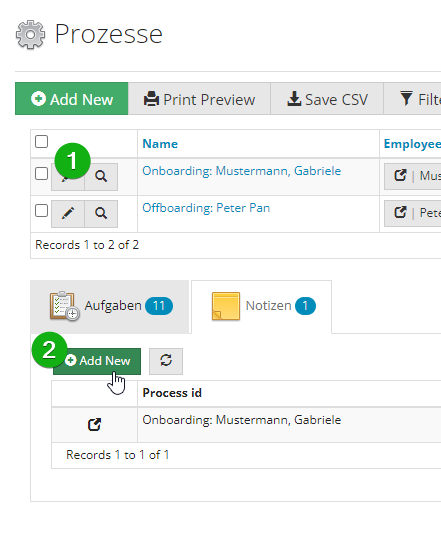Toggle the select-all checkbox in table header
Image resolution: width=441 pixels, height=541 pixels.
click(x=41, y=141)
